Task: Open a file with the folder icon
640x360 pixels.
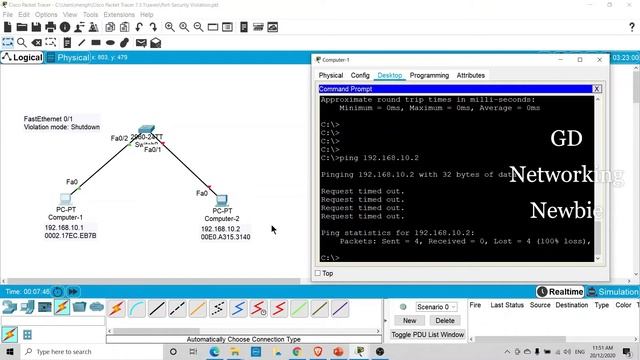Action: 22,27
